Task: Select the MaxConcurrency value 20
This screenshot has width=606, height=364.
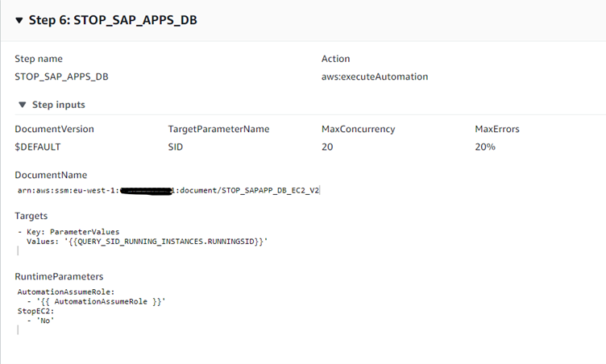Action: (327, 147)
